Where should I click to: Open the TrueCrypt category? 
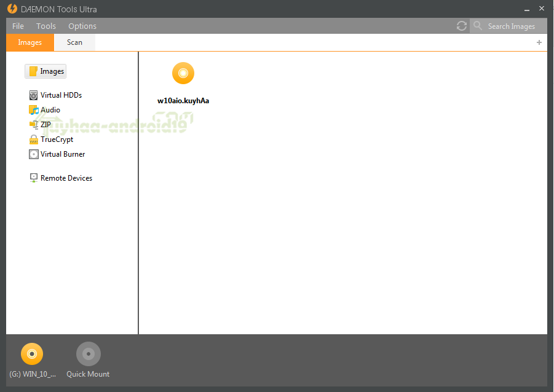click(x=57, y=139)
